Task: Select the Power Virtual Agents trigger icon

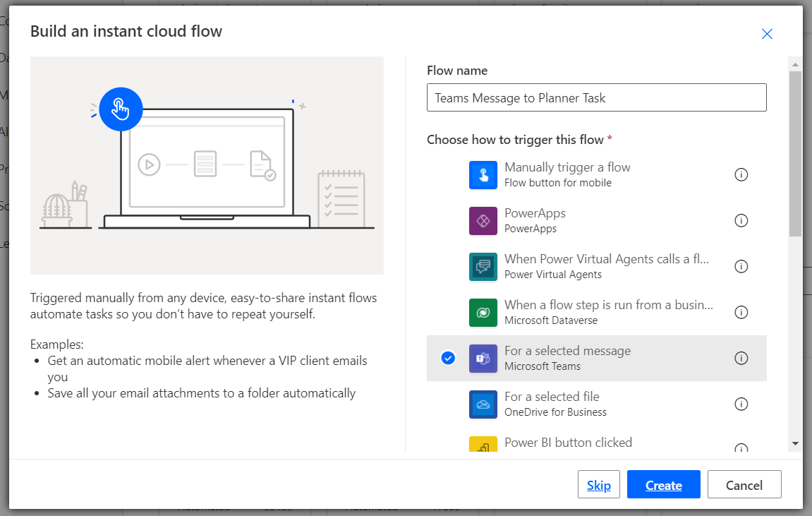Action: 484,266
